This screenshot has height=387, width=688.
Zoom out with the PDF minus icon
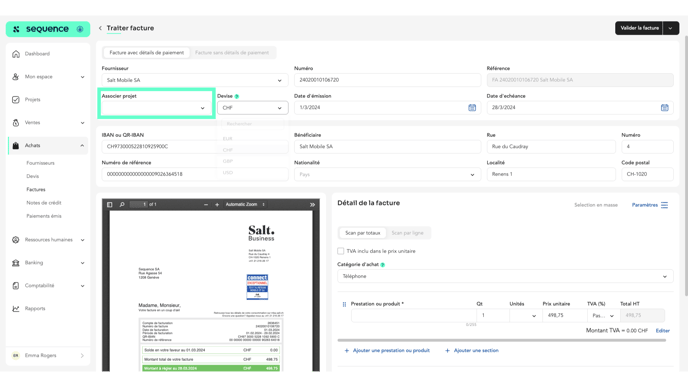[x=206, y=204]
